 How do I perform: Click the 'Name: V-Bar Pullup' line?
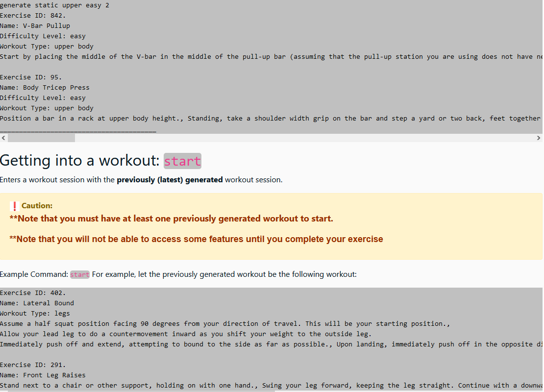(35, 25)
